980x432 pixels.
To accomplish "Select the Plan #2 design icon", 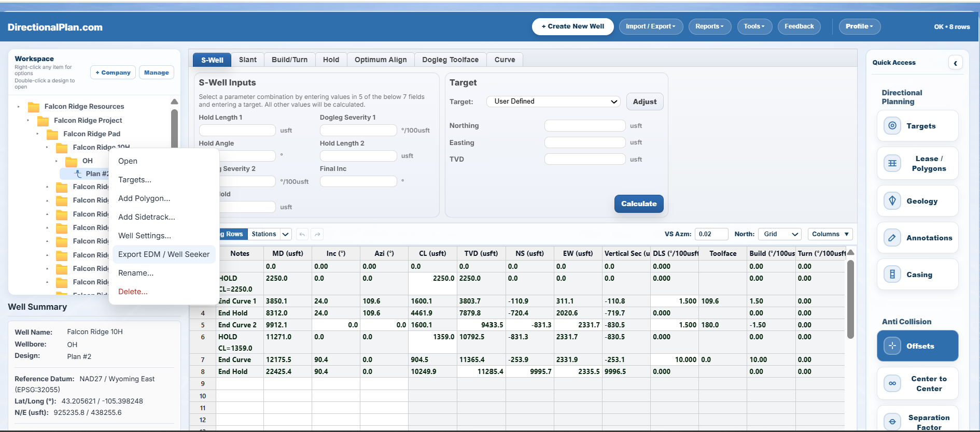I will (78, 174).
